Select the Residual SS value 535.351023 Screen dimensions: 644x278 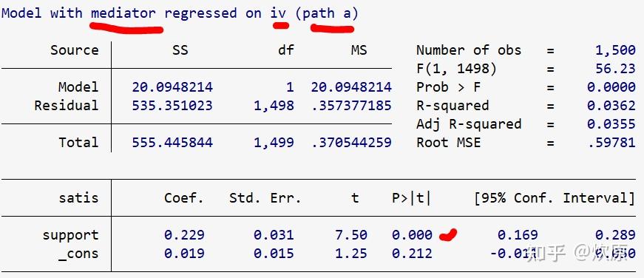pos(172,106)
